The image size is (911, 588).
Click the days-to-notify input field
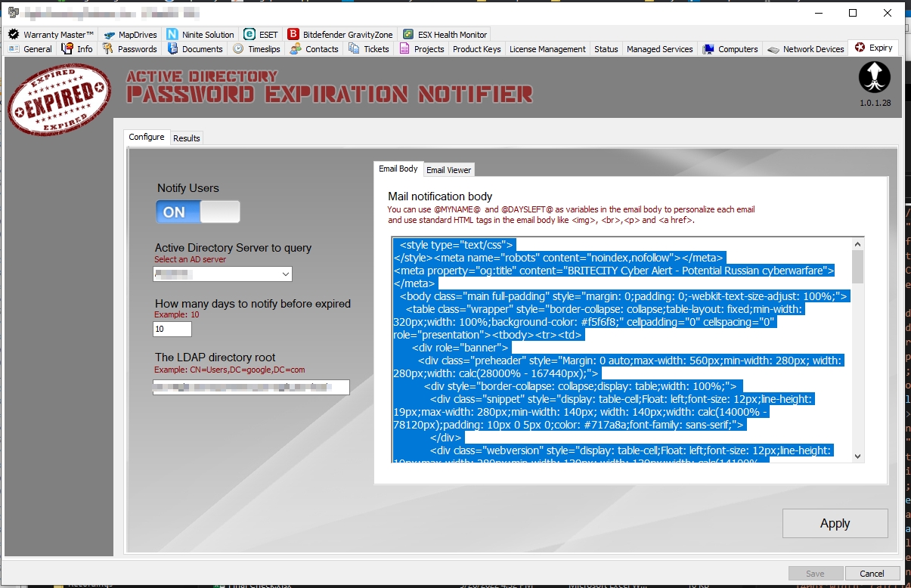(172, 330)
